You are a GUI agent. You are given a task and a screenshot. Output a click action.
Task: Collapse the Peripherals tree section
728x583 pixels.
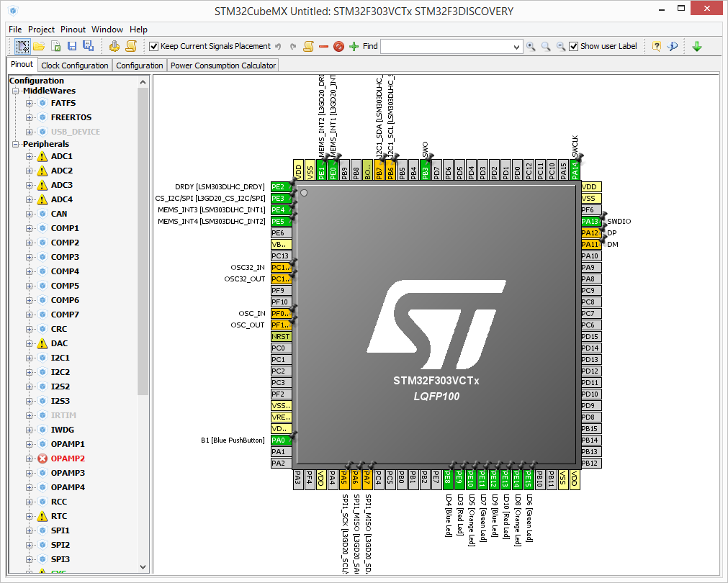tap(16, 144)
